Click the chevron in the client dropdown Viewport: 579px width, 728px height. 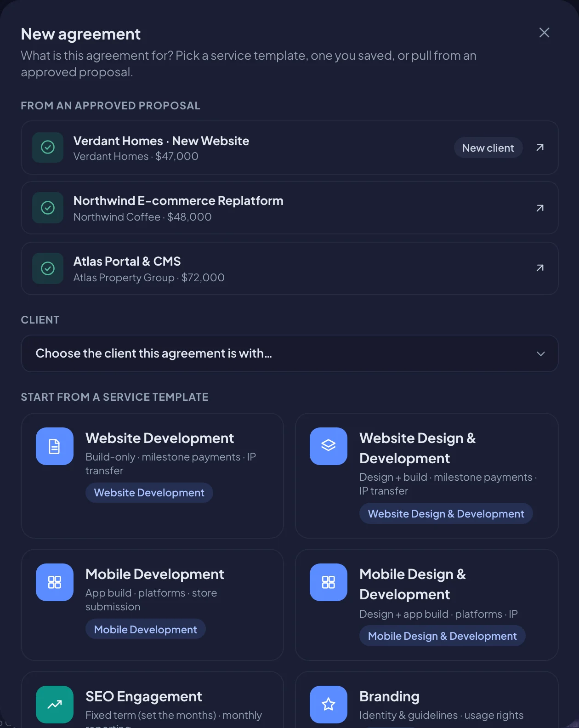541,353
